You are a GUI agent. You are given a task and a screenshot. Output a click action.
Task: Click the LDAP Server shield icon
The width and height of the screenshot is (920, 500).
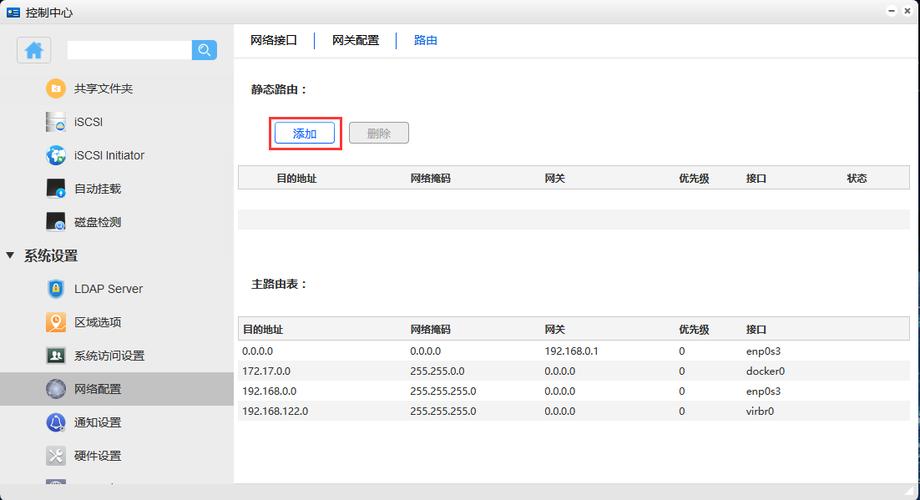point(56,289)
